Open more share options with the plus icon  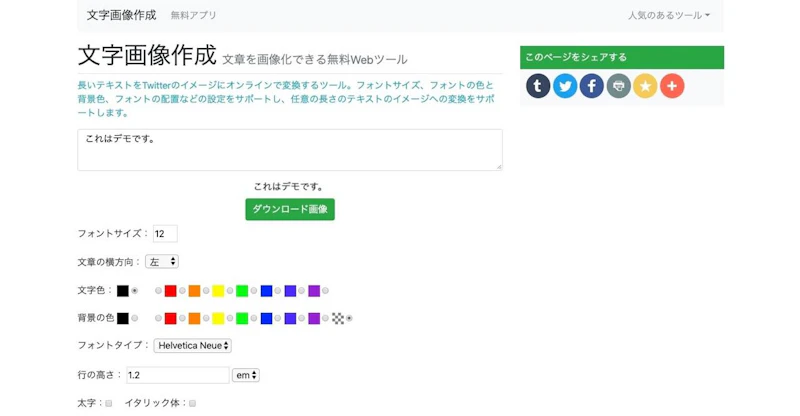coord(672,87)
